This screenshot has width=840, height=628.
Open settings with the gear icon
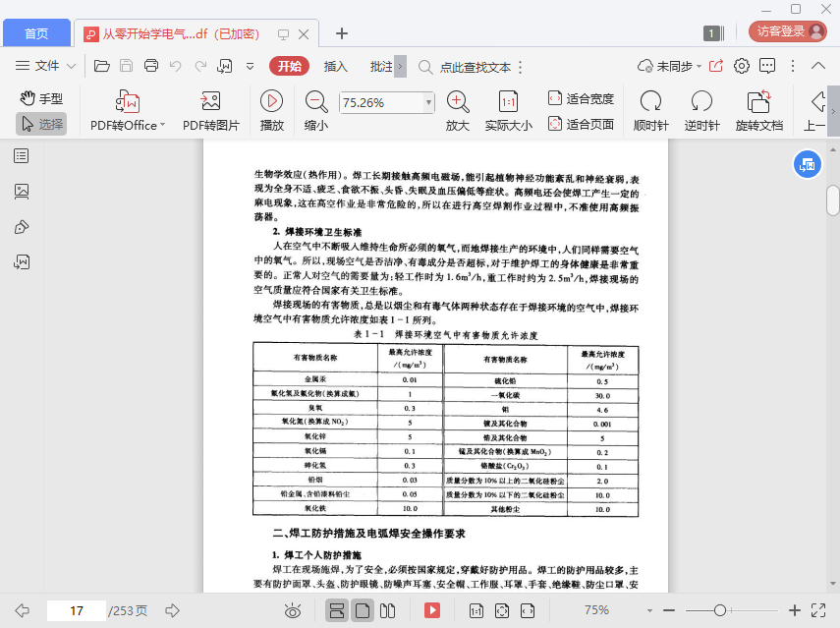[x=742, y=66]
